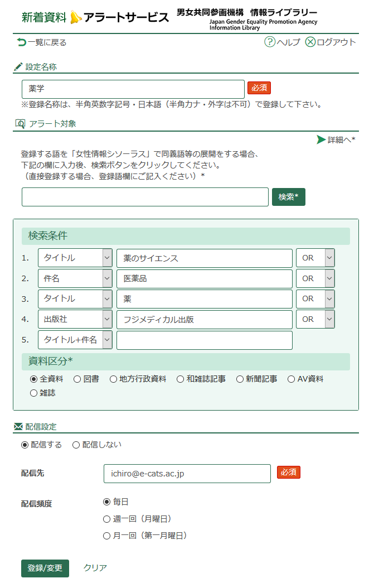
Task: Click the empty condition row 5 text field
Action: (x=204, y=340)
